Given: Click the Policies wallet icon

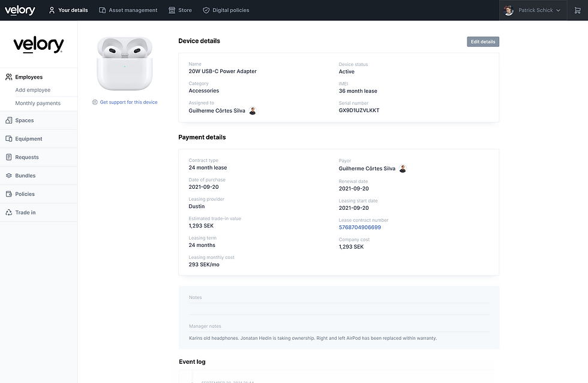Looking at the screenshot, I should click(9, 194).
